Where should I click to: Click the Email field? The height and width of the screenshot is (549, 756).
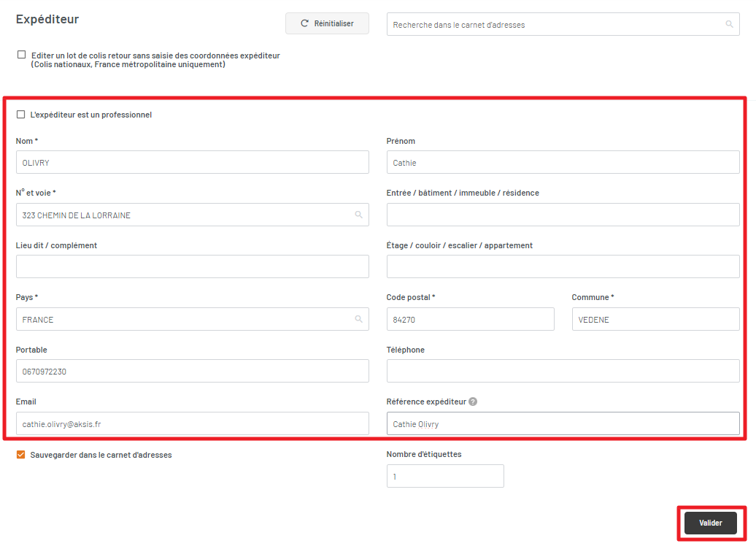pyautogui.click(x=193, y=423)
